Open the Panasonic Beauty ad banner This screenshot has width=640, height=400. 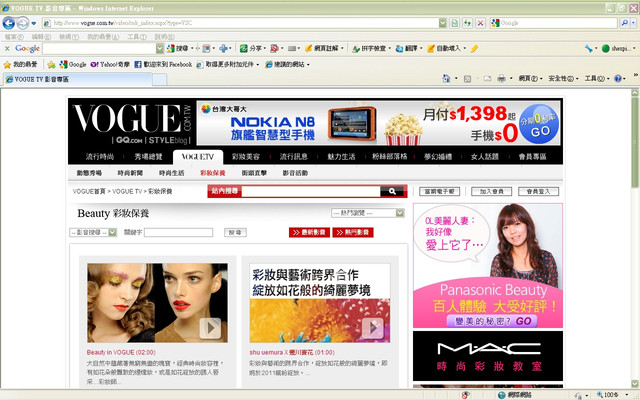point(488,266)
